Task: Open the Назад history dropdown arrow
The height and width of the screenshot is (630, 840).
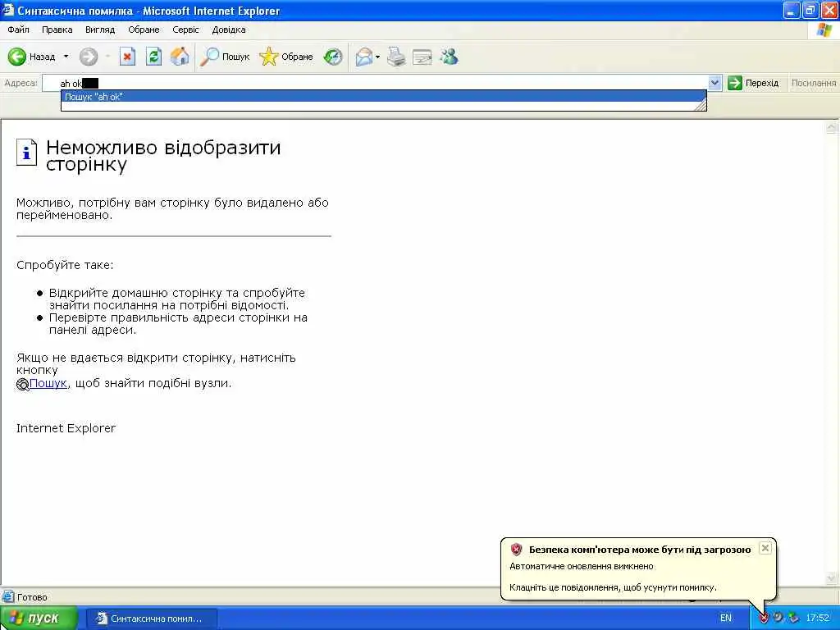Action: [x=66, y=57]
